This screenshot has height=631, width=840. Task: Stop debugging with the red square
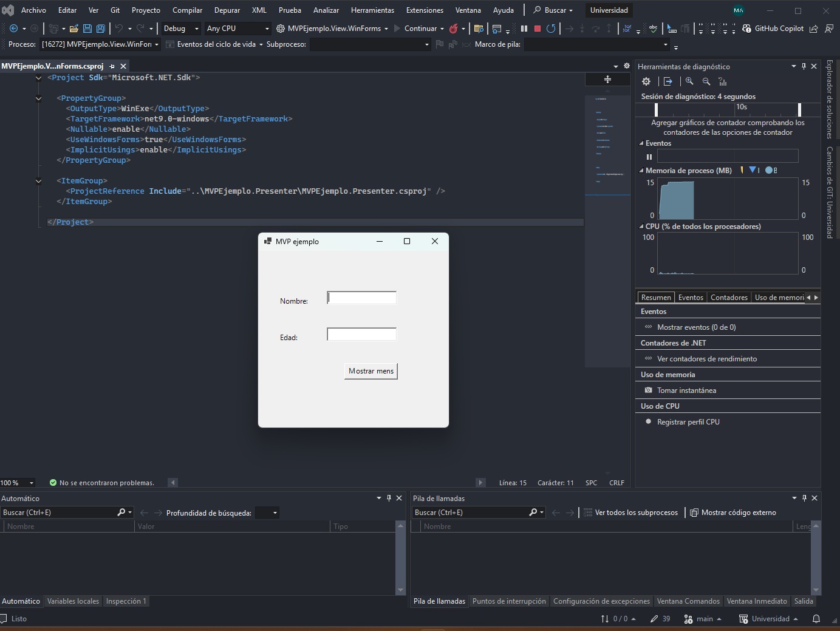point(538,29)
